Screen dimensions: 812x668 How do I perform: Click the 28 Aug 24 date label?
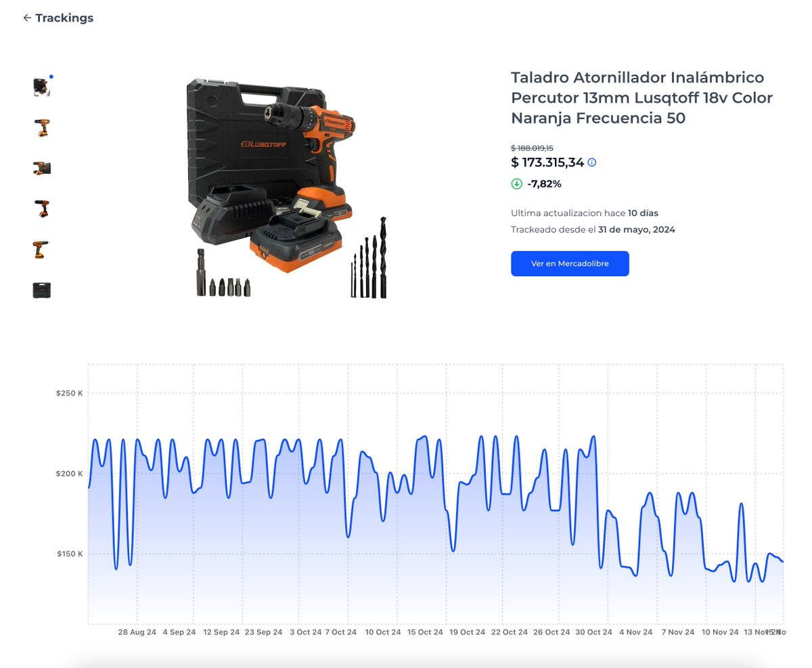[137, 632]
